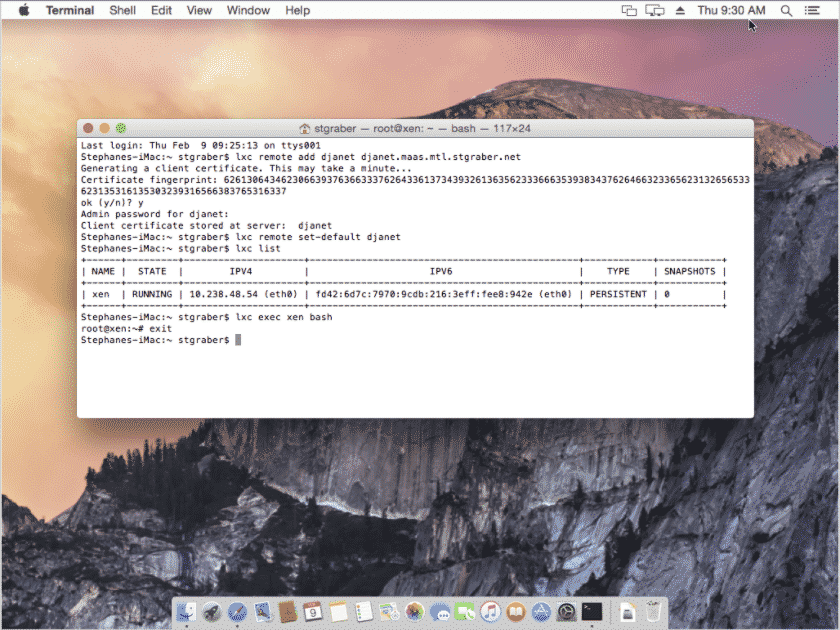
Task: Open the Trash in Dock
Action: (653, 612)
